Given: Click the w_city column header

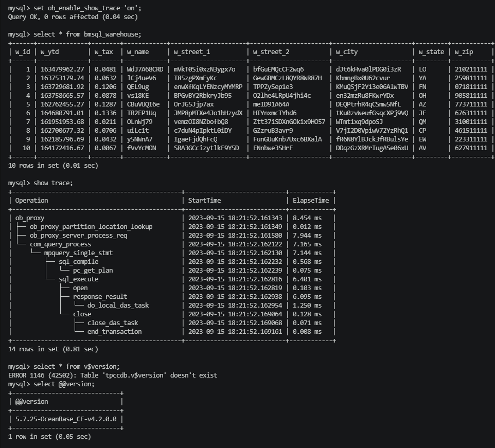Looking at the screenshot, I should [x=346, y=52].
